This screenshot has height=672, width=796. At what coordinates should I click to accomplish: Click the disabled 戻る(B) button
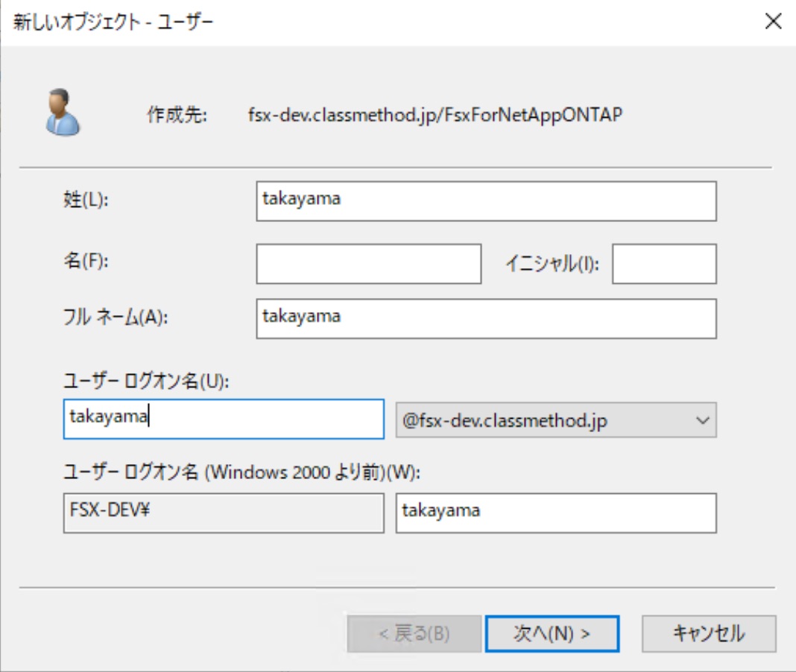(414, 633)
